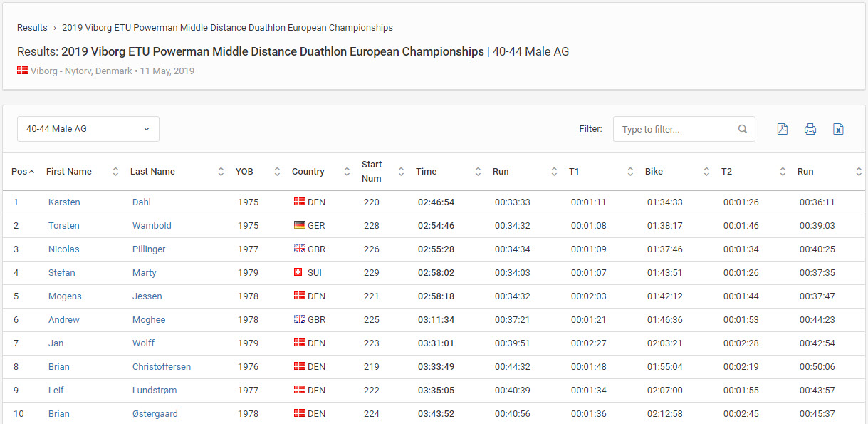Go back via the Results breadcrumb link
The width and height of the screenshot is (868, 424).
tap(32, 28)
